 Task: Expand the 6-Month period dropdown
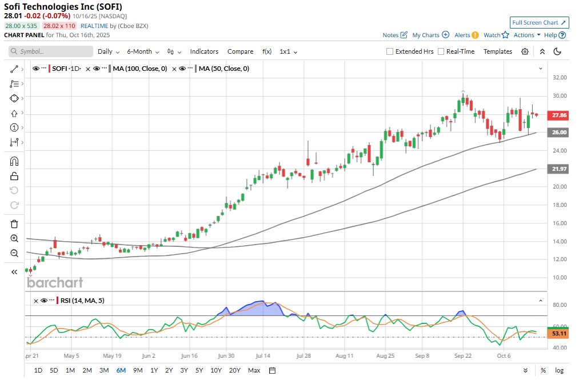[143, 51]
